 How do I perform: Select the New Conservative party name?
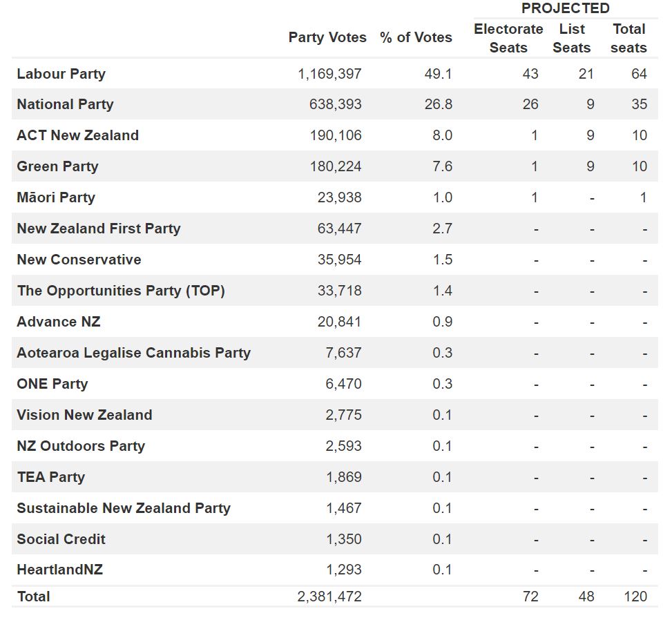click(x=79, y=260)
